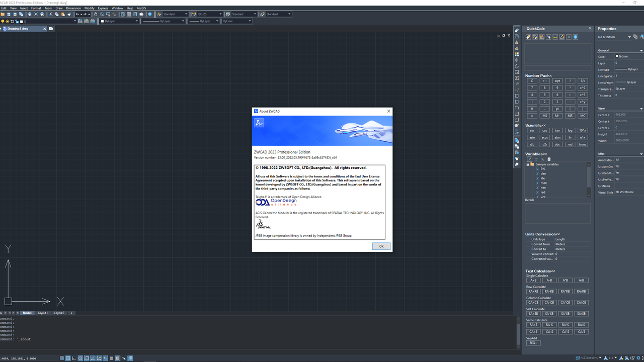Switch to the Layout2 tab
The height and width of the screenshot is (362, 644).
(59, 313)
